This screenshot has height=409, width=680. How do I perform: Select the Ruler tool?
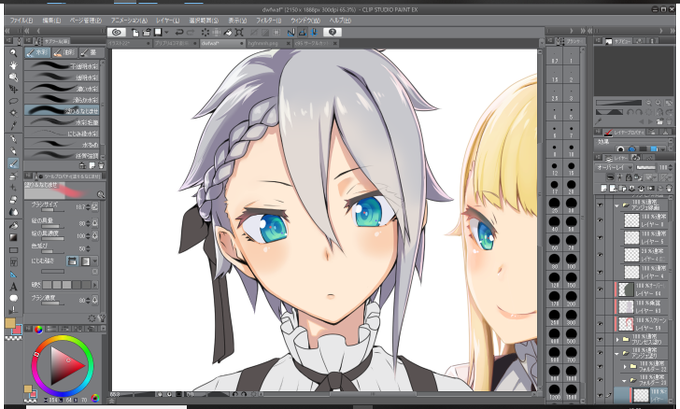[13, 275]
